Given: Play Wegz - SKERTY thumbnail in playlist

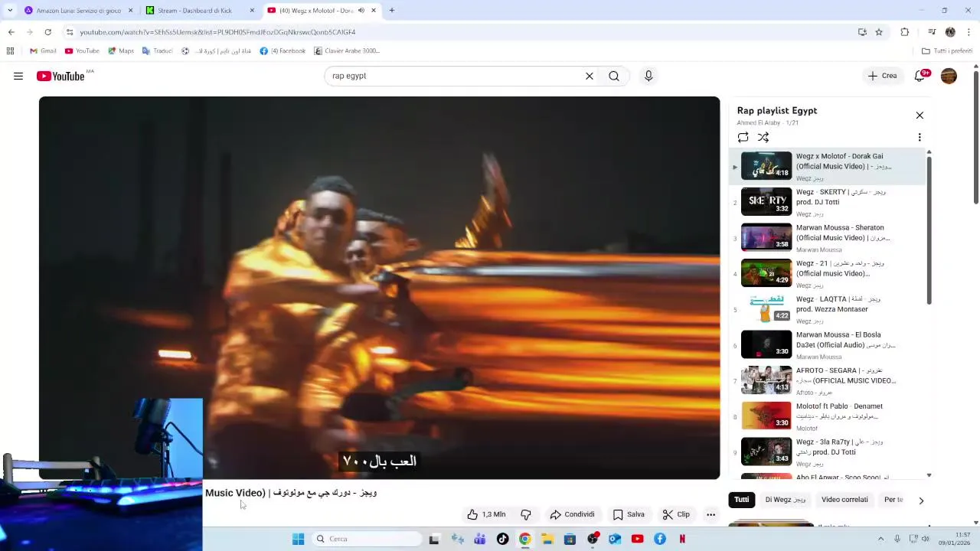Looking at the screenshot, I should tap(766, 201).
